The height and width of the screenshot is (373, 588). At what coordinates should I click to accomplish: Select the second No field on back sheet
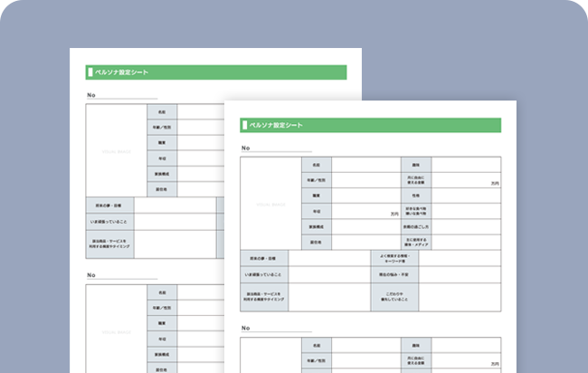(x=122, y=275)
